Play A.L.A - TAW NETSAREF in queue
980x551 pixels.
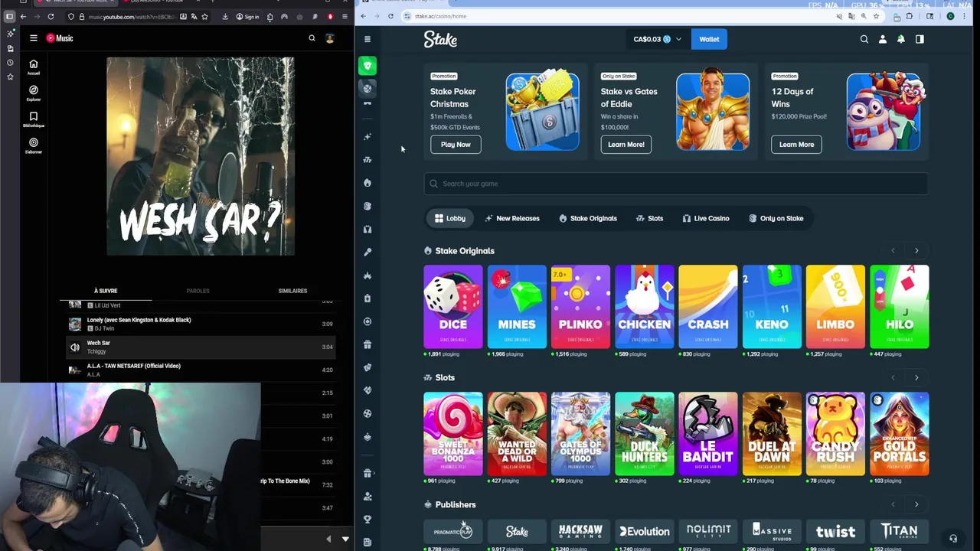tap(199, 370)
